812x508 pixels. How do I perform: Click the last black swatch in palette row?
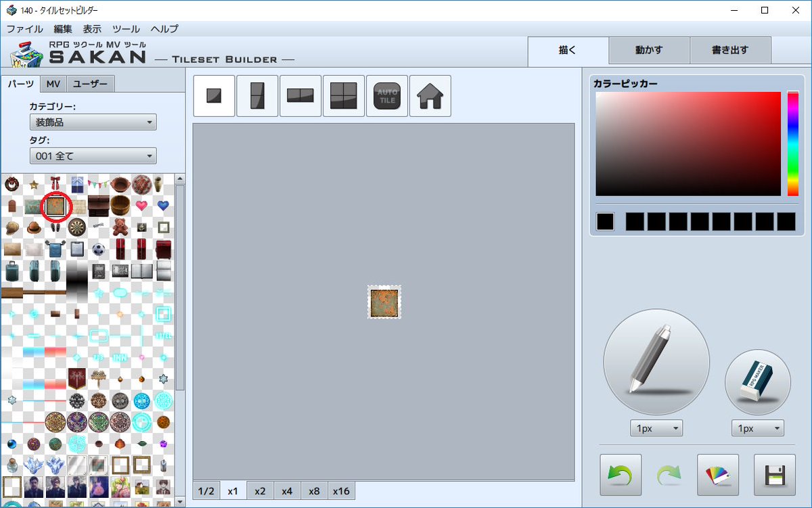786,221
